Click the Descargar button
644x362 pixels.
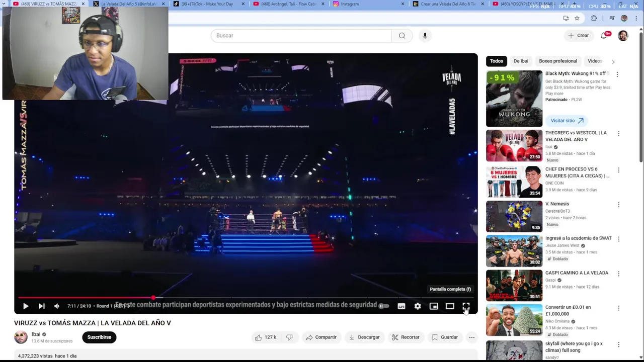364,337
